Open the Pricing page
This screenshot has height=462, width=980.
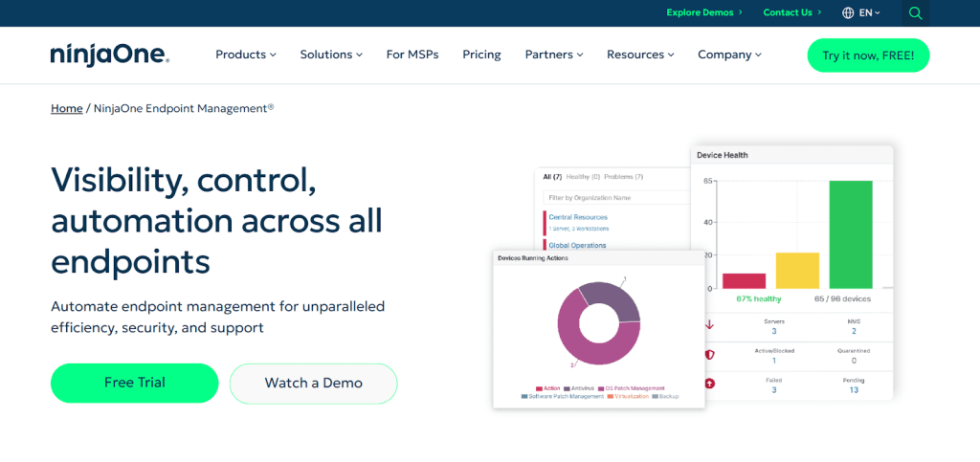tap(481, 55)
